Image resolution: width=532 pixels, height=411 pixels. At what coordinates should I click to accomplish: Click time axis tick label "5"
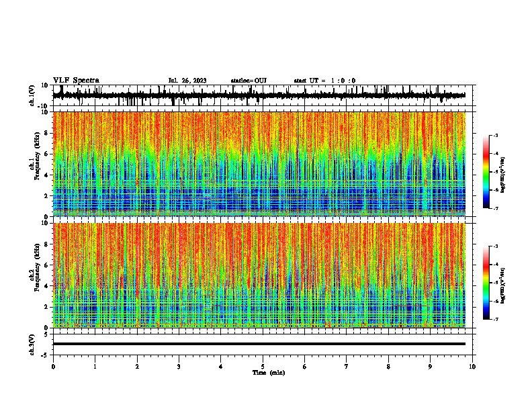(x=263, y=367)
